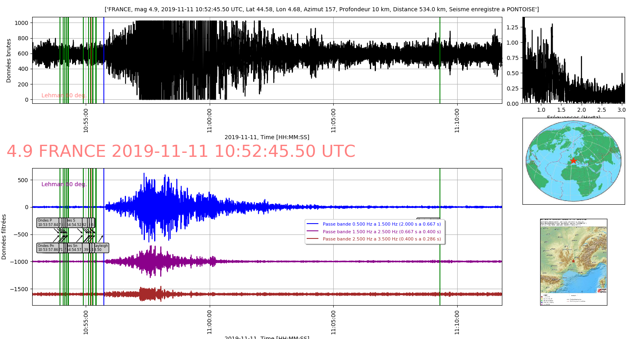The image size is (644, 339).
Task: Click the red epicenter star on the globe
Action: click(573, 161)
